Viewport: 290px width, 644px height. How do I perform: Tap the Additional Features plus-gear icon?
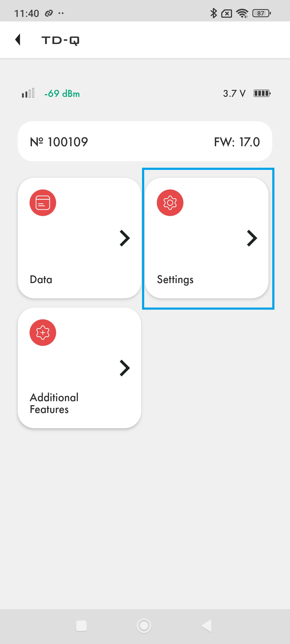pyautogui.click(x=43, y=332)
